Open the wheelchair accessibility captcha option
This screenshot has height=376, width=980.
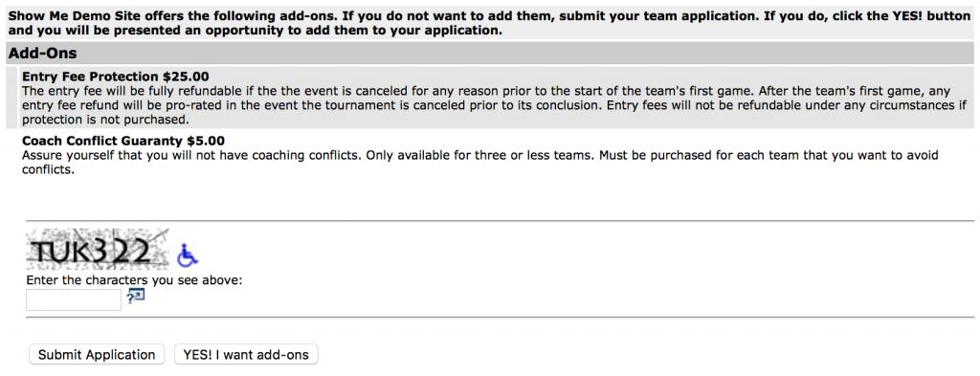pyautogui.click(x=187, y=254)
